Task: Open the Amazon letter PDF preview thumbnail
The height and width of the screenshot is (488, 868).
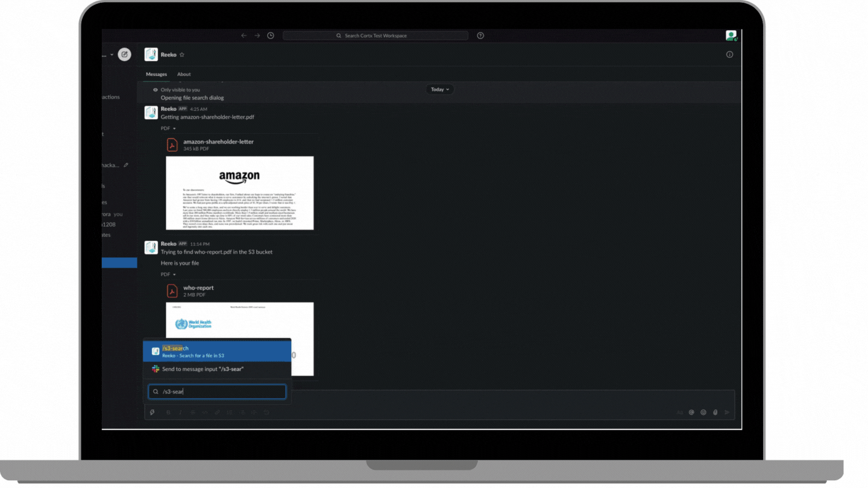Action: coord(240,193)
